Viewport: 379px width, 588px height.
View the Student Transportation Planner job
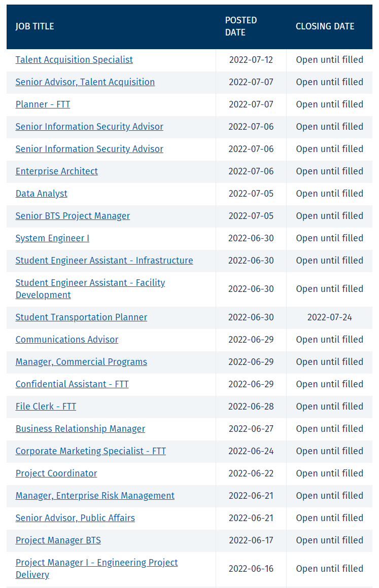tap(81, 317)
